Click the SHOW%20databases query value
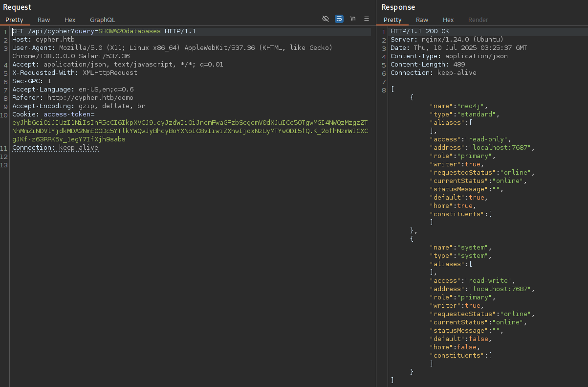588x387 pixels. click(130, 31)
